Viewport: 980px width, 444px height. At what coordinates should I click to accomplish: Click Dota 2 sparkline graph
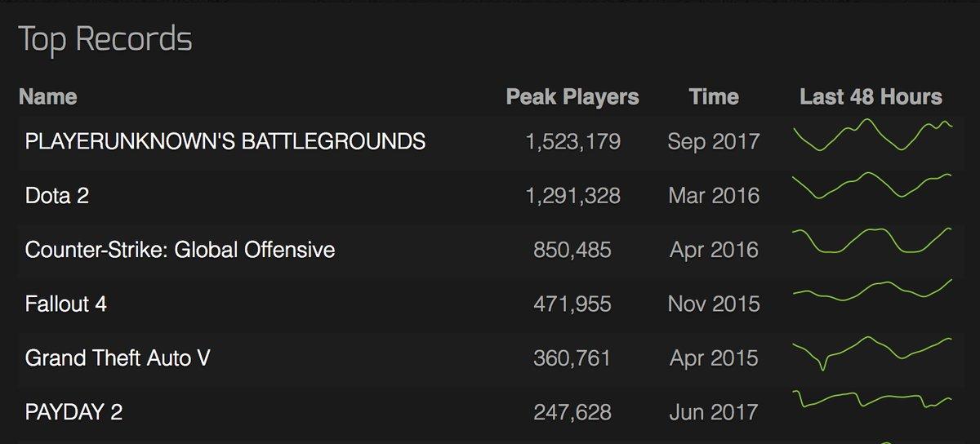(872, 186)
